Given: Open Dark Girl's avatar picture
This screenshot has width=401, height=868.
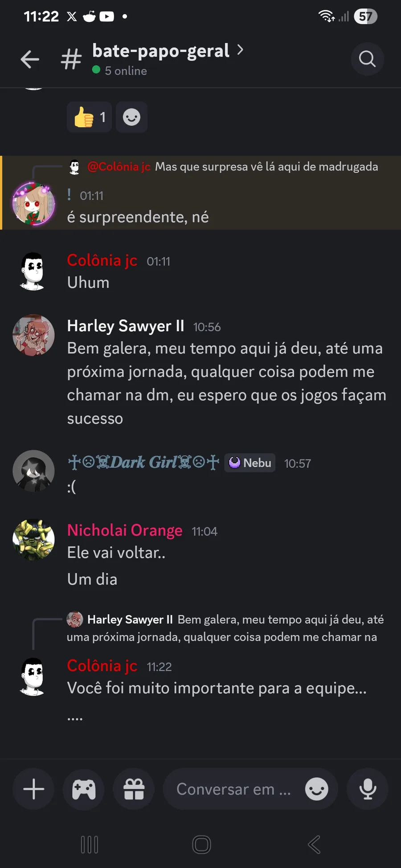Looking at the screenshot, I should click(33, 471).
